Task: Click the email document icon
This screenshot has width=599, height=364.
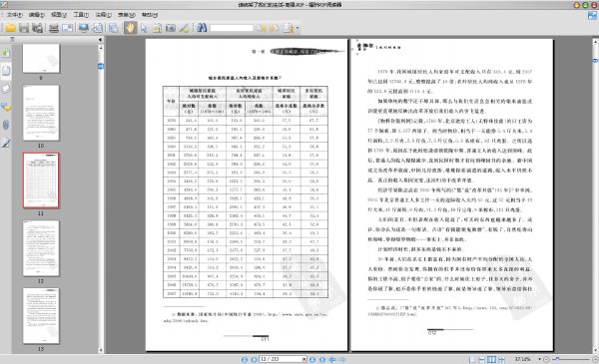Action: pos(68,28)
